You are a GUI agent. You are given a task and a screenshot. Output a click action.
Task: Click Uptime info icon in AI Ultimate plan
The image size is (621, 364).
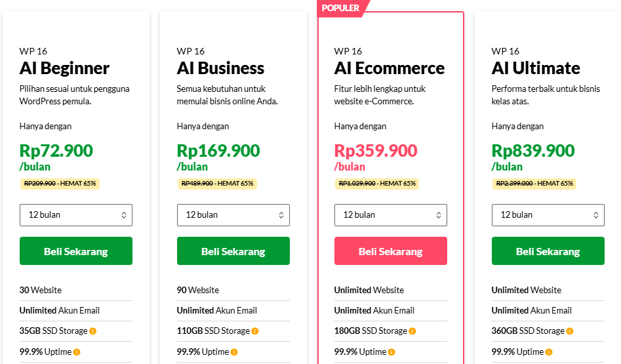[549, 352]
